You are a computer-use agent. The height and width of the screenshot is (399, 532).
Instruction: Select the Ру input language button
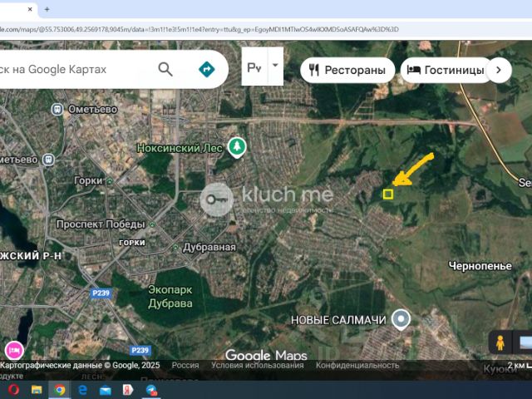(254, 67)
